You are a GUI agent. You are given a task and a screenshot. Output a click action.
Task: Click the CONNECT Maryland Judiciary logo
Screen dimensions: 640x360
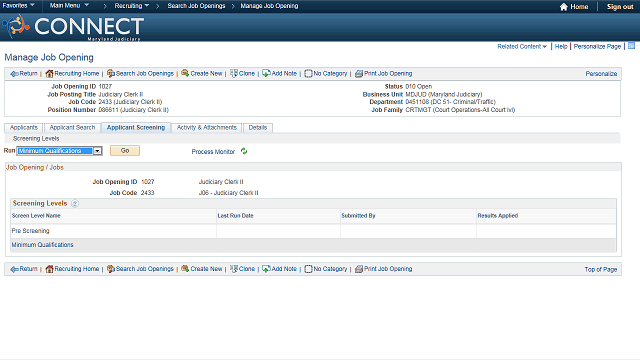point(73,27)
